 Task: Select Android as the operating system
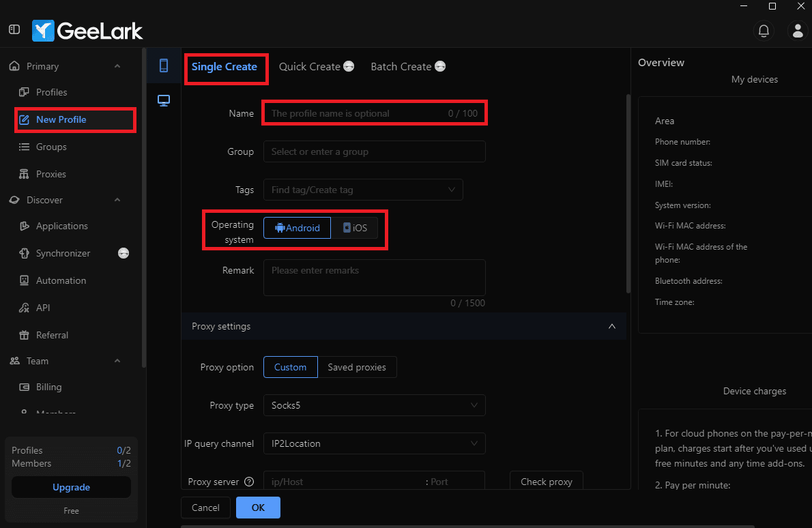pos(297,227)
